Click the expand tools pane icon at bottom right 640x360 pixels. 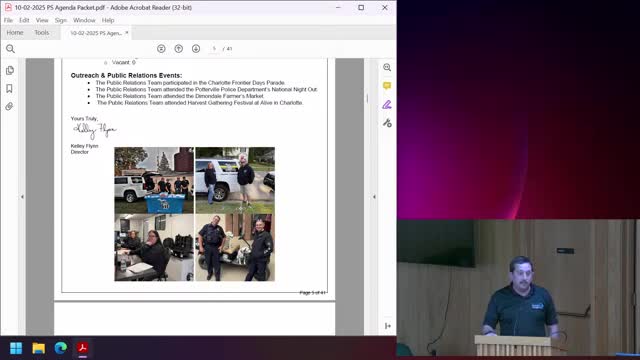point(388,326)
